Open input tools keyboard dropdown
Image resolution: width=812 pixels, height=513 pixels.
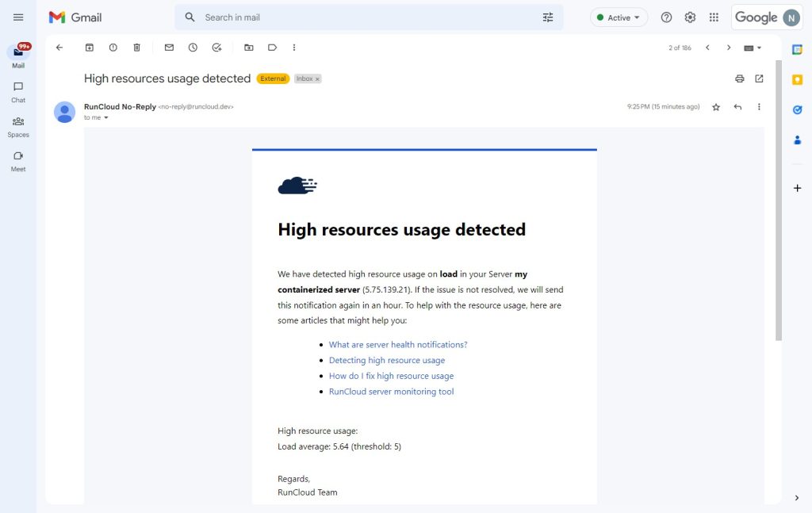[753, 48]
